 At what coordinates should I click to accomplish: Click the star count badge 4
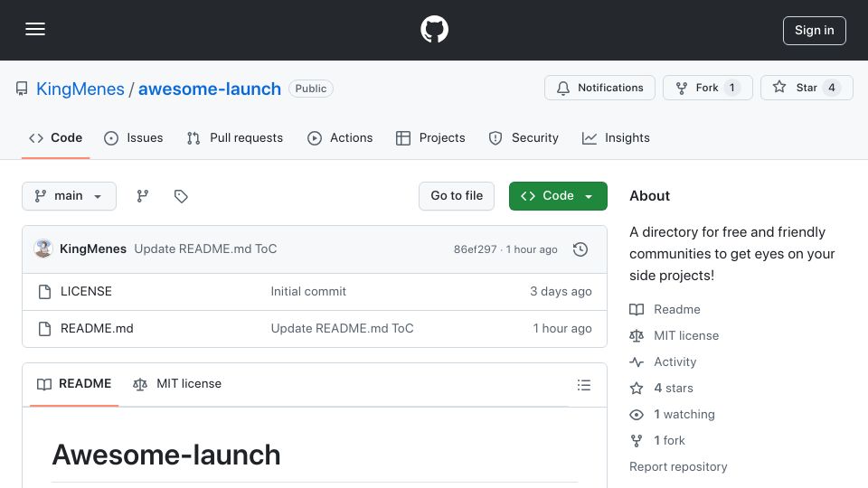pyautogui.click(x=832, y=88)
